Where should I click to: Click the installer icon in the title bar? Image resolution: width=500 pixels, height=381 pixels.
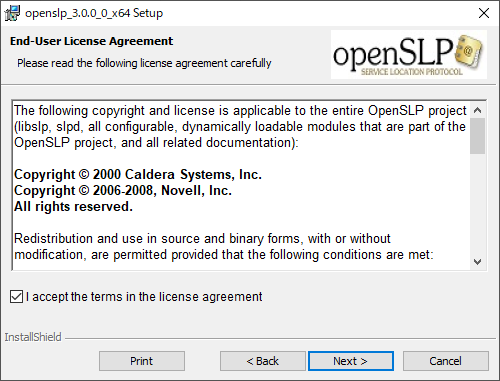[x=12, y=13]
